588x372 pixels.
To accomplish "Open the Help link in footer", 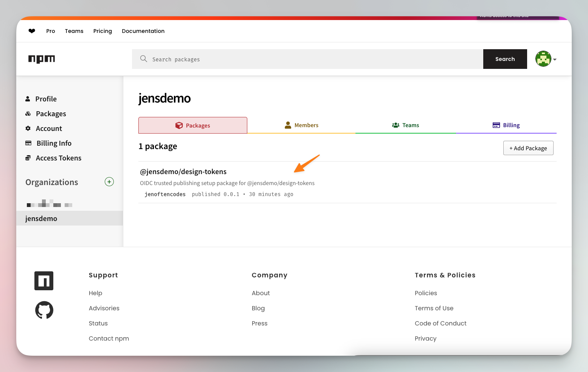I will tap(96, 293).
